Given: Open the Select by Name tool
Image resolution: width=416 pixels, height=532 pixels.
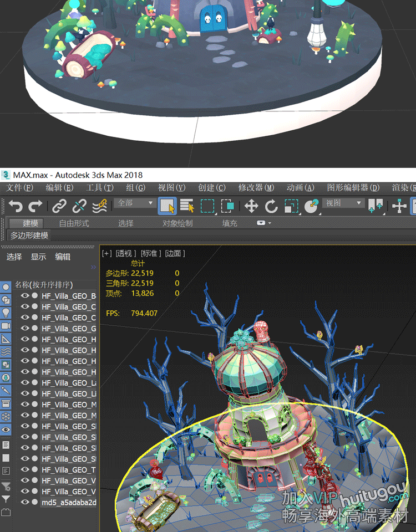Looking at the screenshot, I should coord(187,207).
